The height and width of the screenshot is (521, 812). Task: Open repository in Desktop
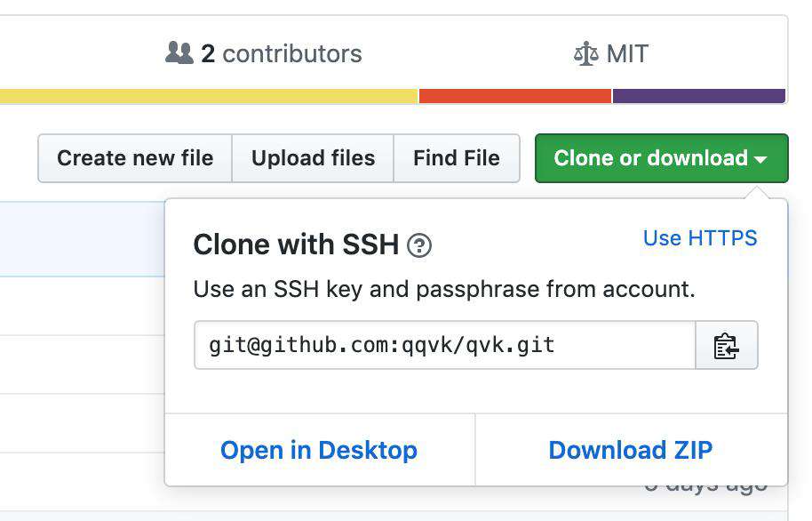(x=319, y=450)
